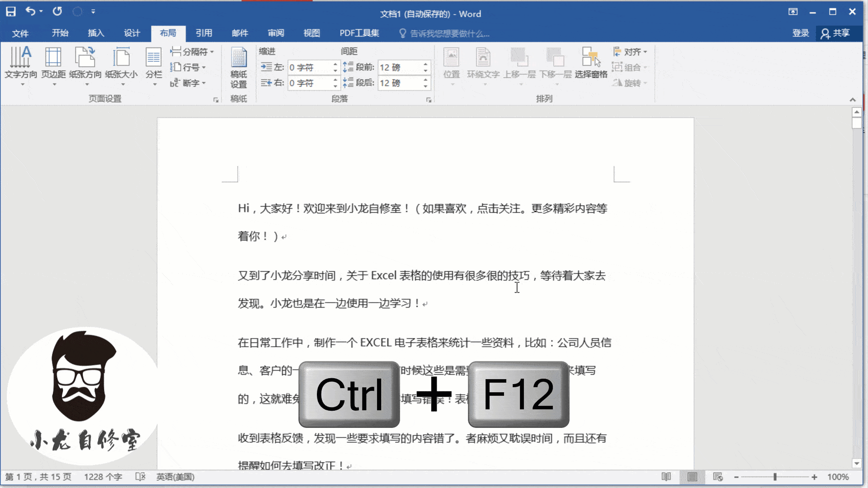868x488 pixels.
Task: Open the Customize Quick Access Toolbar arrow
Action: (93, 12)
